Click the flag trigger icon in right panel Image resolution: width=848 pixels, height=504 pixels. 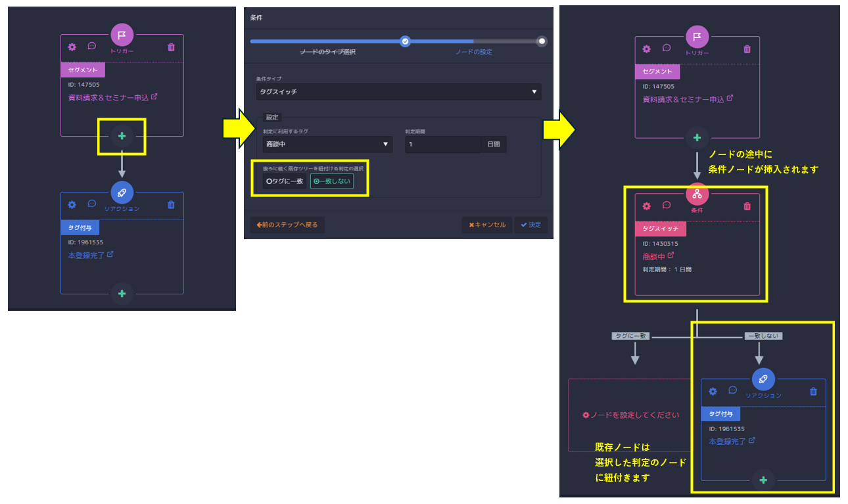pos(697,37)
